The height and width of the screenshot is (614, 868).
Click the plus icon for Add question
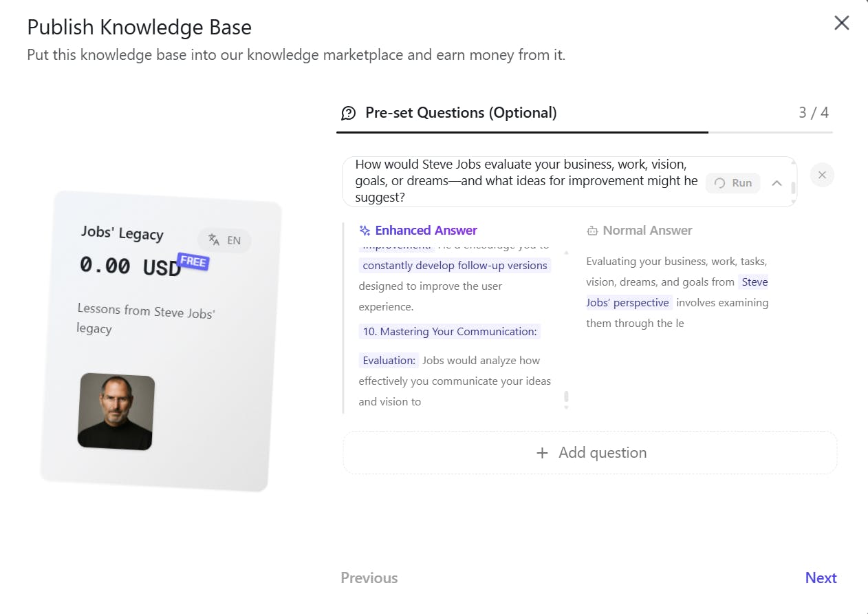pos(542,453)
